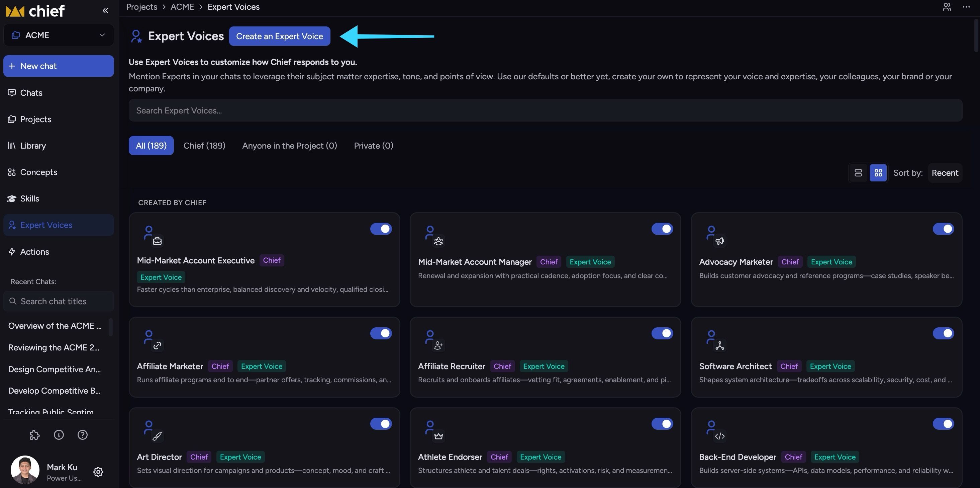This screenshot has height=488, width=980.
Task: Open the members icon in top bar
Action: point(947,7)
